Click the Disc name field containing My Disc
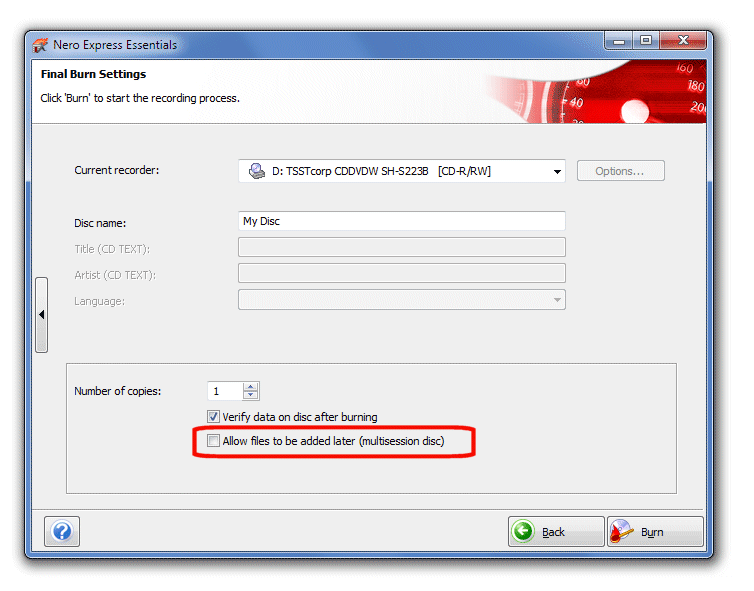754x591 pixels. tap(402, 221)
